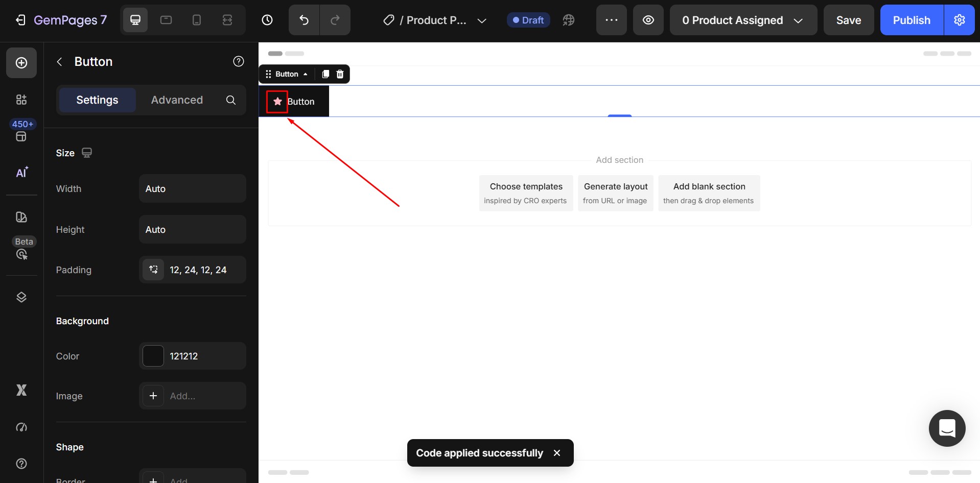Screen dimensions: 980x483
Task: Switch to mobile preview mode
Action: [x=196, y=20]
